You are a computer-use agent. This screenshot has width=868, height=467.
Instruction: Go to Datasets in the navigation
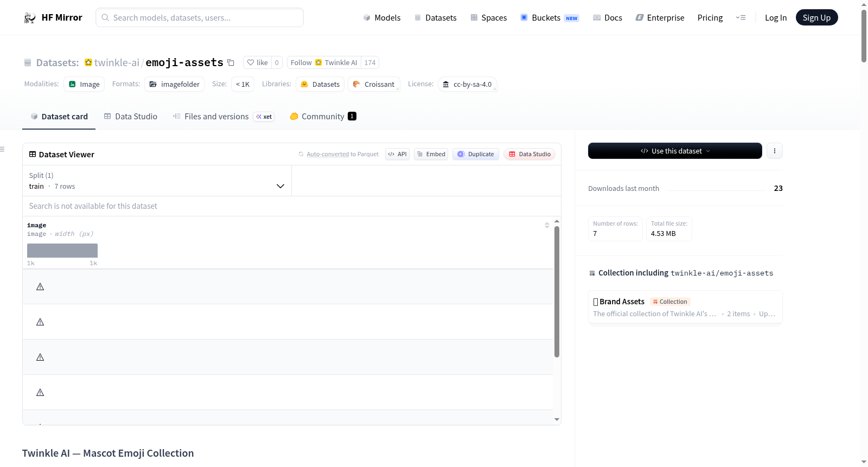(x=436, y=17)
